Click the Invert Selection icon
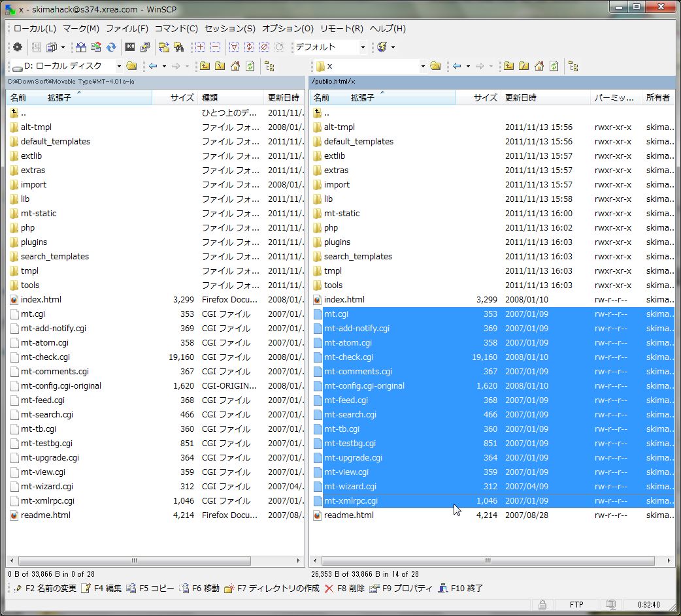This screenshot has height=616, width=681. (x=249, y=47)
